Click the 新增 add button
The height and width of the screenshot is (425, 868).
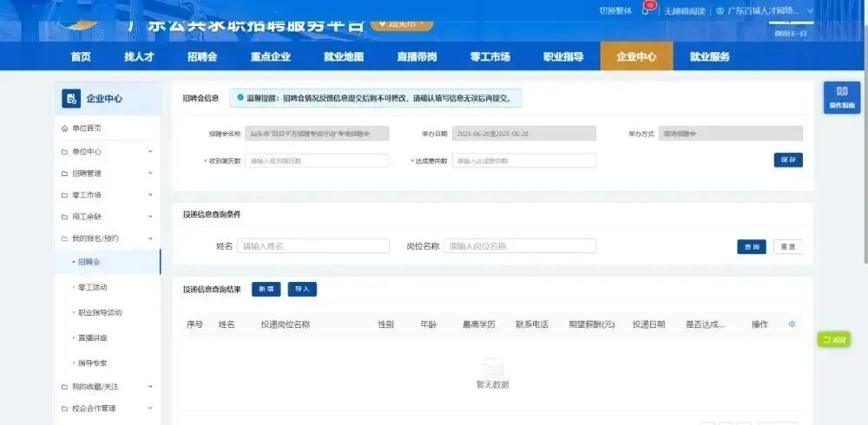(x=266, y=290)
